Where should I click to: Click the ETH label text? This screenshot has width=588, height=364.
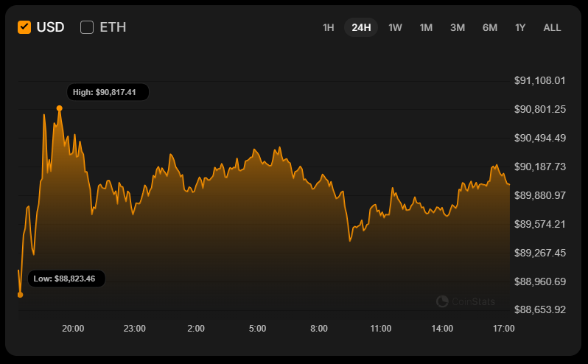click(x=113, y=27)
